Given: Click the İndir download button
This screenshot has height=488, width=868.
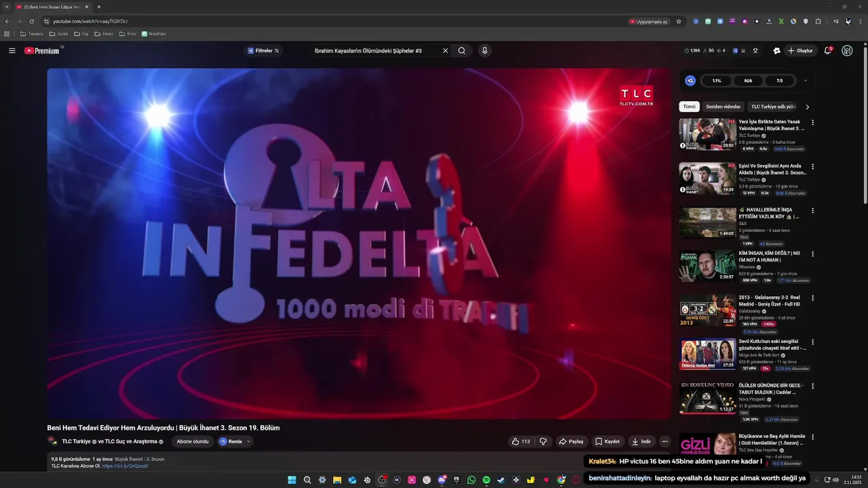Looking at the screenshot, I should pyautogui.click(x=642, y=441).
